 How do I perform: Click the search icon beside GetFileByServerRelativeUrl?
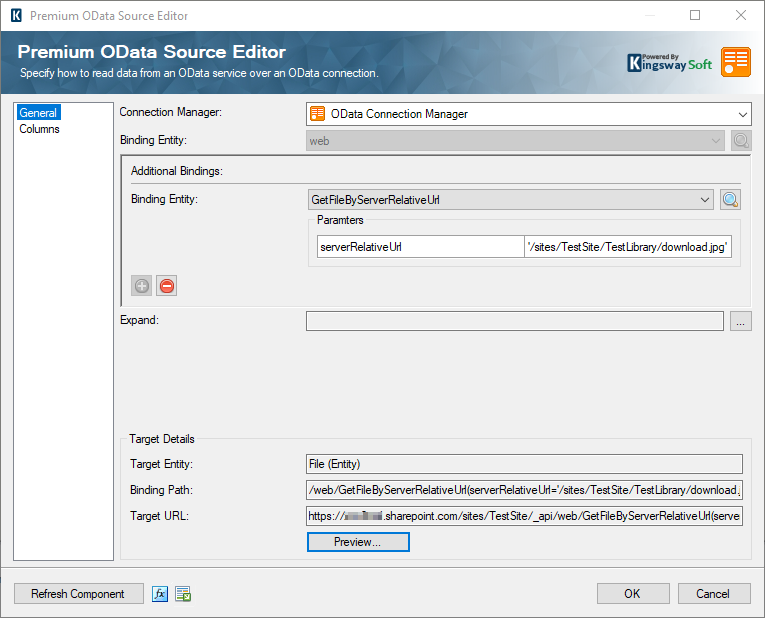point(731,200)
